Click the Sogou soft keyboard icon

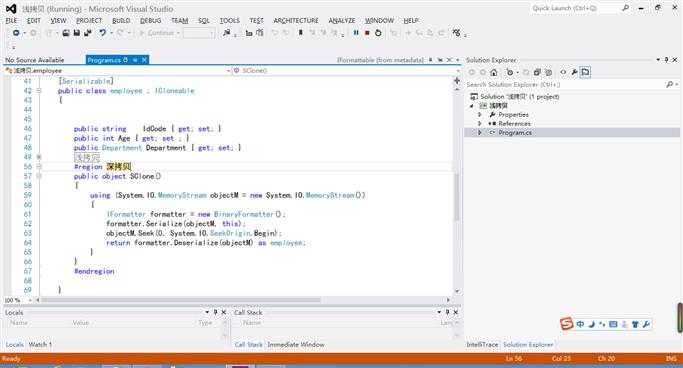point(613,324)
